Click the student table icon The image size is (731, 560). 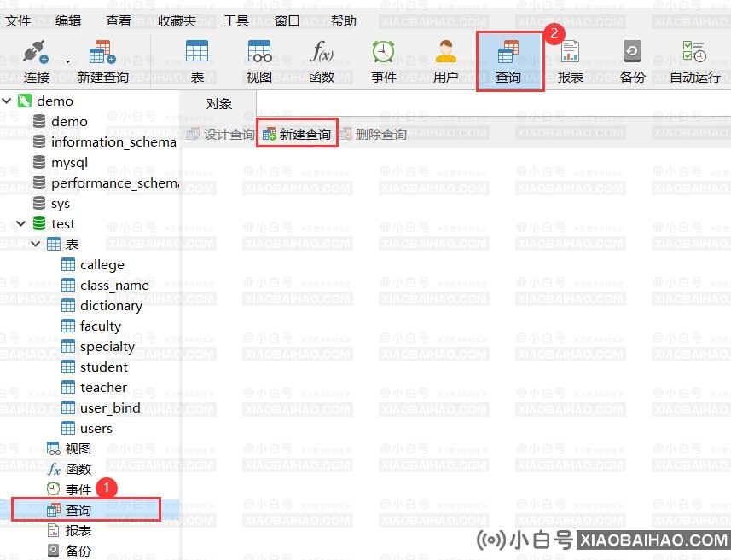click(68, 367)
